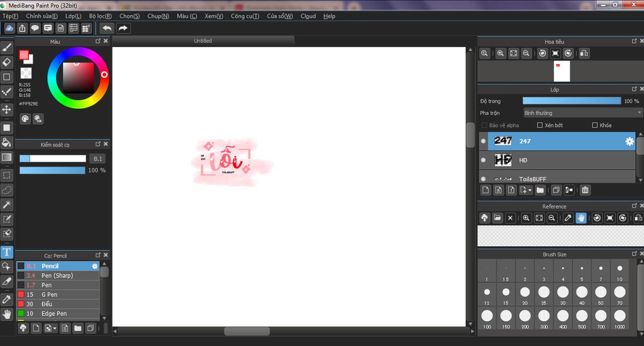Detach the Brush Size panel popout icon

(x=634, y=254)
